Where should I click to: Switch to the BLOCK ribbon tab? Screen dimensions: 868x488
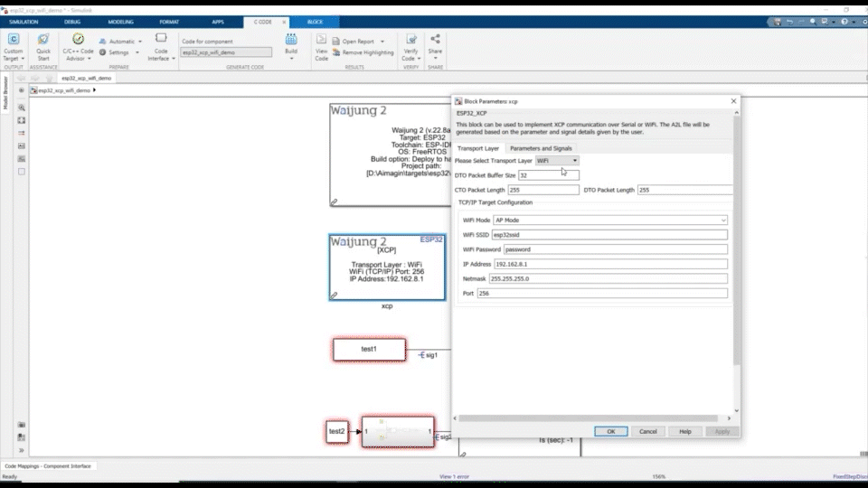click(x=315, y=22)
